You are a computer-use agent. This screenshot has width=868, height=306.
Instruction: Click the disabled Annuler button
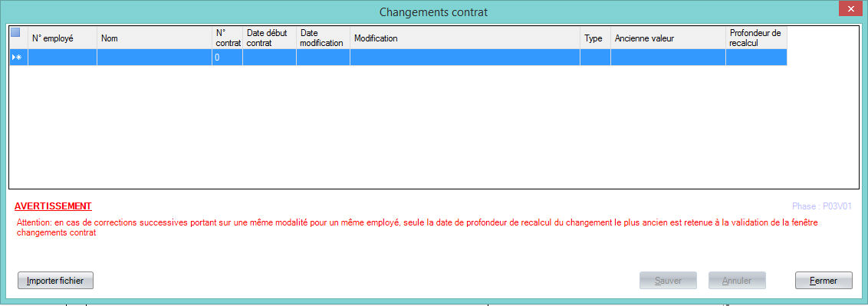[x=737, y=281]
